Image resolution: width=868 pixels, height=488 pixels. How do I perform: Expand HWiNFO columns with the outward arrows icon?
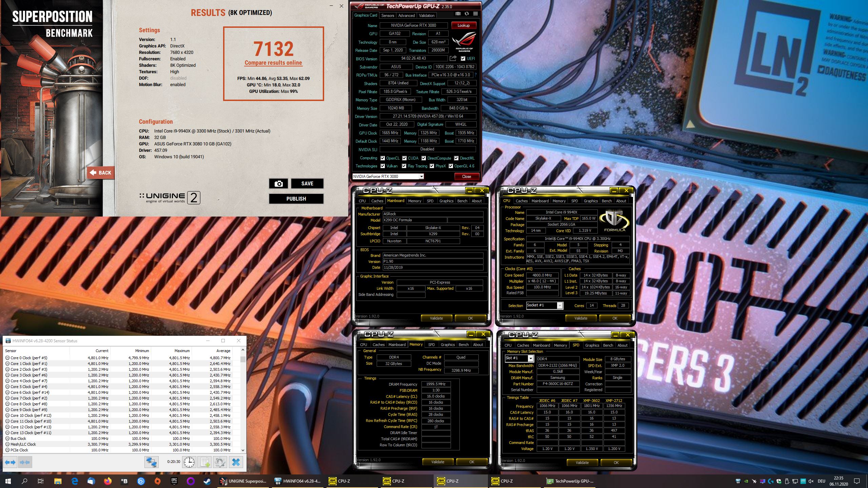[x=10, y=462]
